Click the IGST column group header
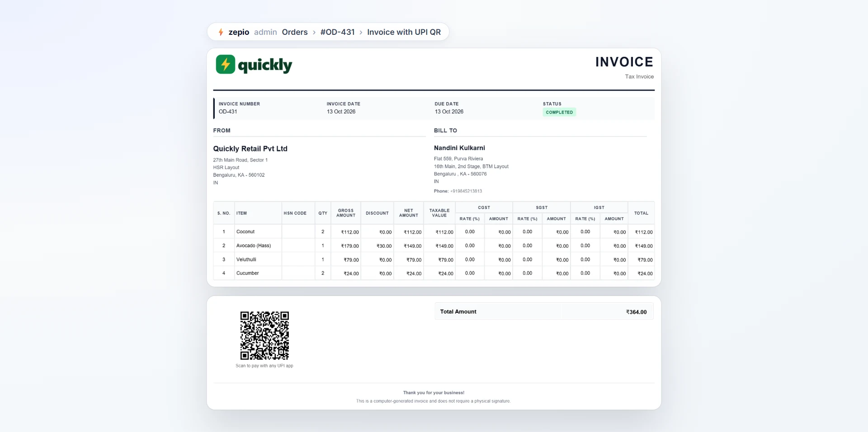The width and height of the screenshot is (868, 432). pyautogui.click(x=599, y=208)
